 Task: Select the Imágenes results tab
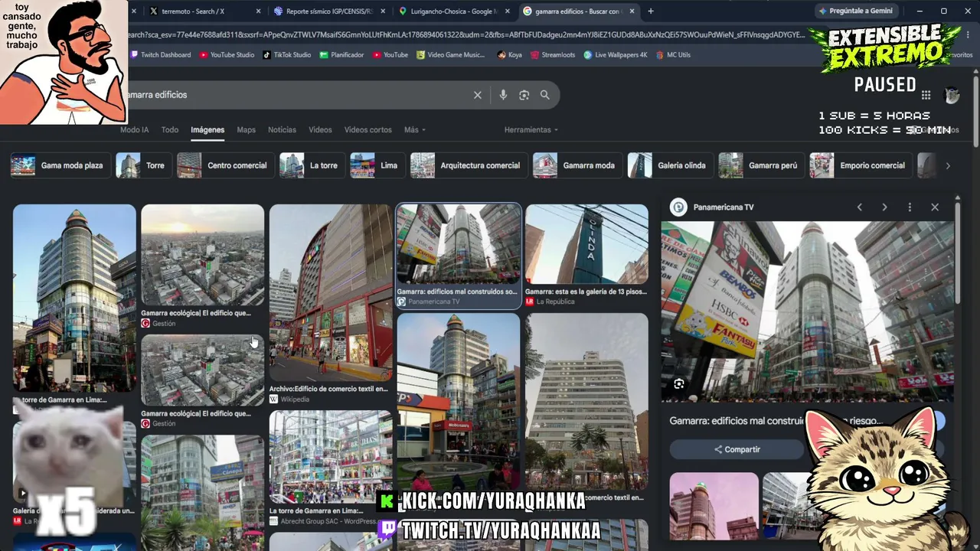[207, 130]
